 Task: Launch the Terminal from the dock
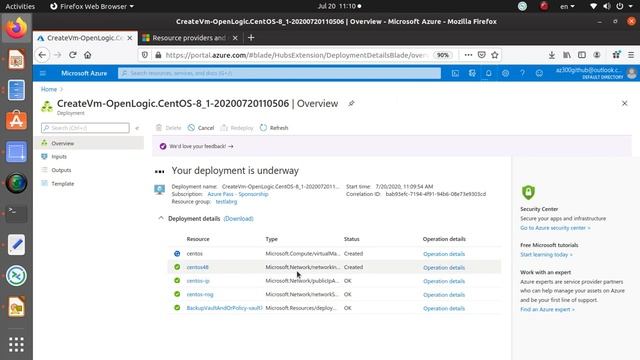pyautogui.click(x=16, y=213)
